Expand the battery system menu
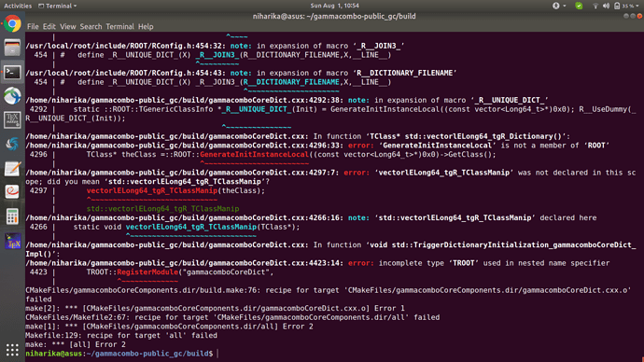The width and height of the screenshot is (644, 362). pyautogui.click(x=626, y=6)
